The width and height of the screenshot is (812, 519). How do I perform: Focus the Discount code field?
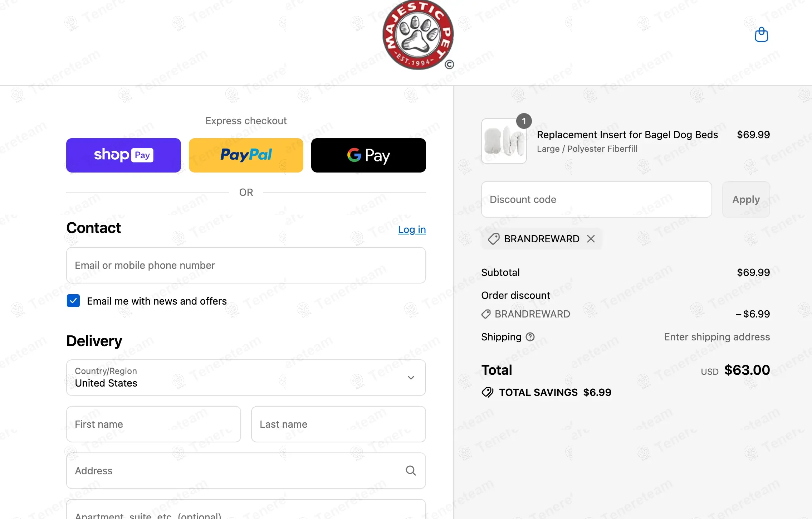pyautogui.click(x=597, y=199)
